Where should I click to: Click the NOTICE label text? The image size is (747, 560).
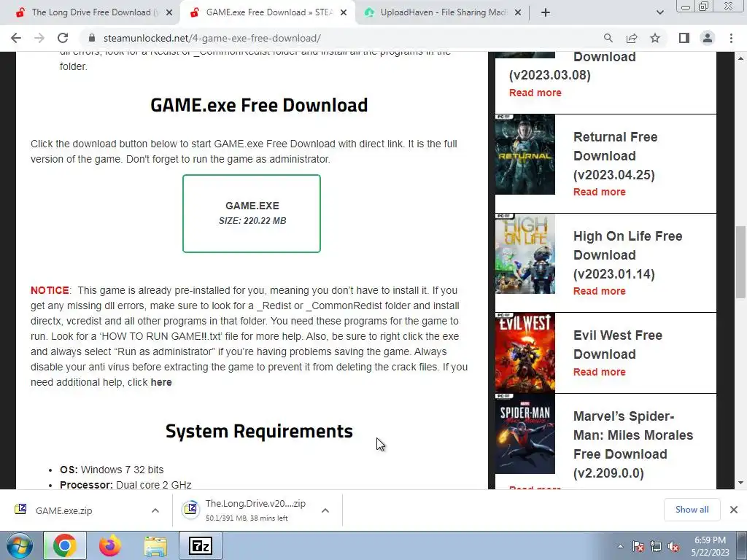point(50,290)
